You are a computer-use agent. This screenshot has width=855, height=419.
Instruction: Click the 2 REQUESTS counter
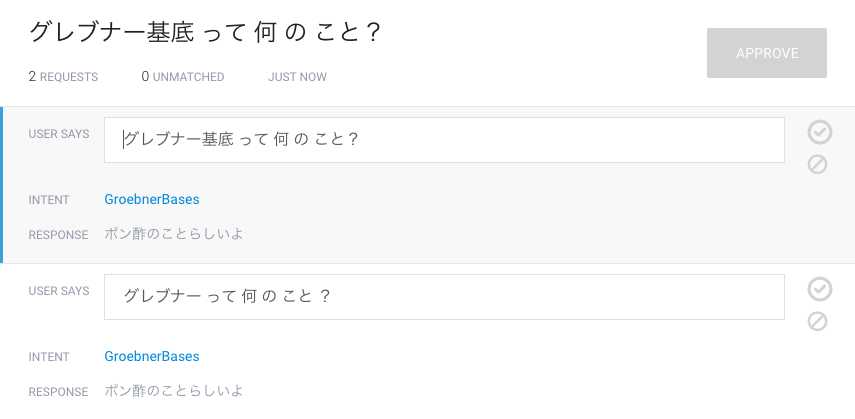(63, 77)
